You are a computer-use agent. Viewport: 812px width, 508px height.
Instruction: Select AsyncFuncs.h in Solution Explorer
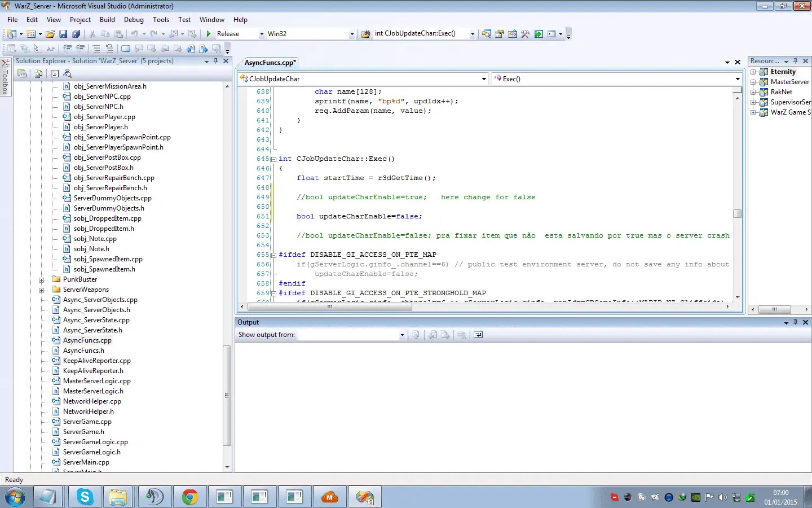coord(83,351)
